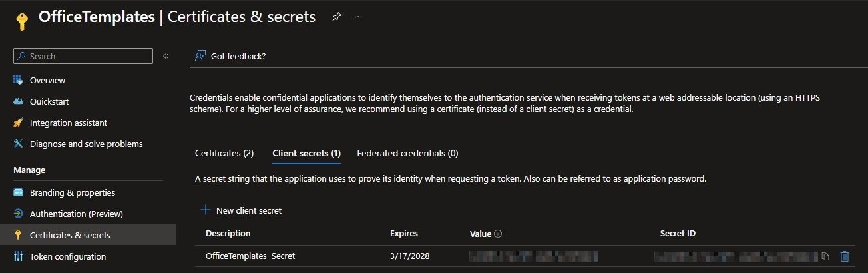Open the more options ellipsis in header
Screen dimensions: 868x273
(358, 17)
